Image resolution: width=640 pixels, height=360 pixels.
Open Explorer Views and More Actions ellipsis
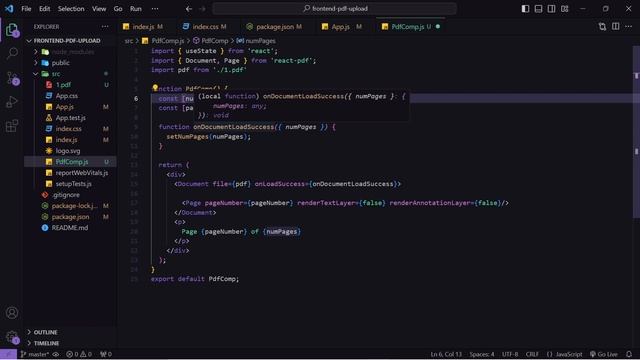[x=105, y=27]
